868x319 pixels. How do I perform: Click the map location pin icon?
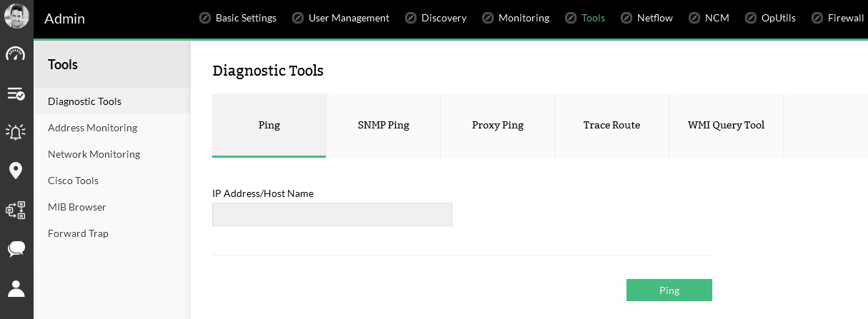pos(16,171)
